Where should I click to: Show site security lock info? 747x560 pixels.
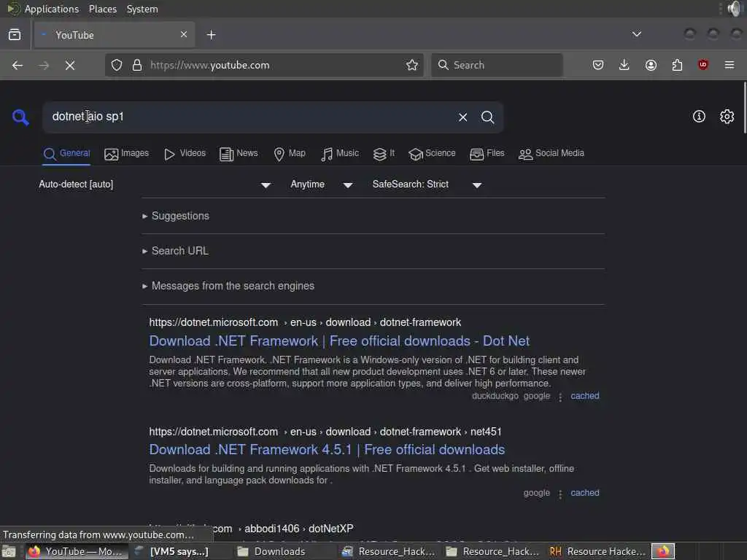[137, 65]
